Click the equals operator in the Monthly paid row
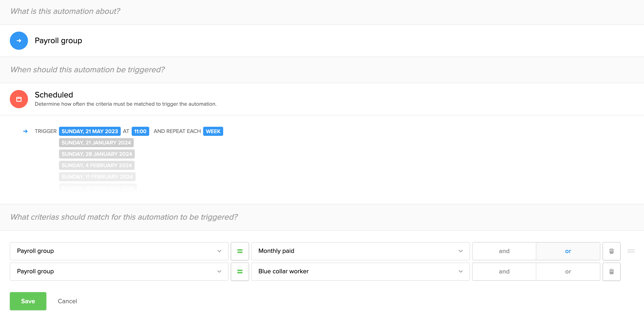 click(x=240, y=251)
